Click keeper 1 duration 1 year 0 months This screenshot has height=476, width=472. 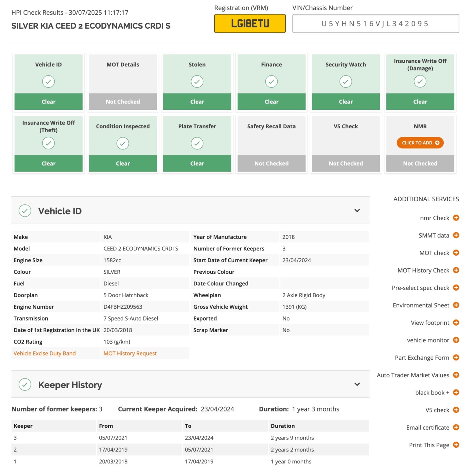(x=291, y=462)
